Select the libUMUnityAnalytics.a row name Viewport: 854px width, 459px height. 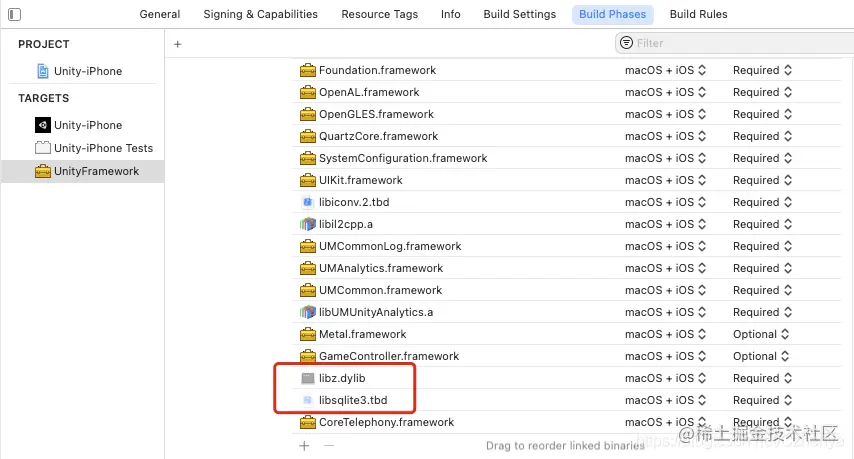point(376,313)
